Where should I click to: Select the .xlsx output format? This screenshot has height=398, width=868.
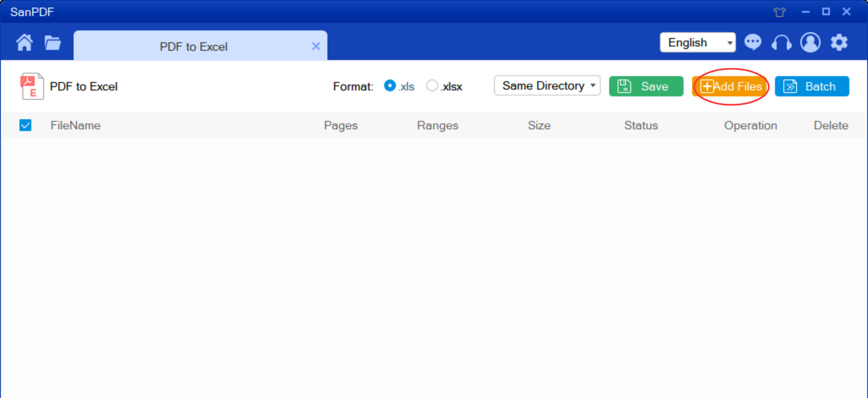point(432,86)
